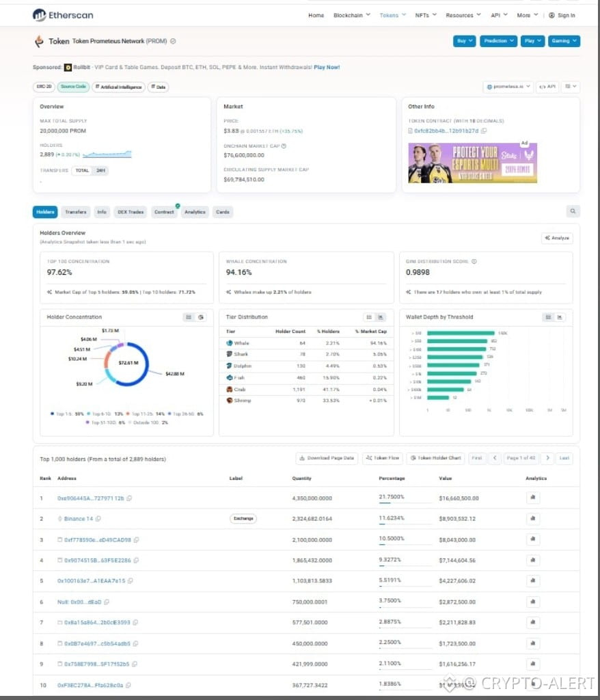The width and height of the screenshot is (600, 700).
Task: Click Download Page Data button
Action: tap(327, 458)
